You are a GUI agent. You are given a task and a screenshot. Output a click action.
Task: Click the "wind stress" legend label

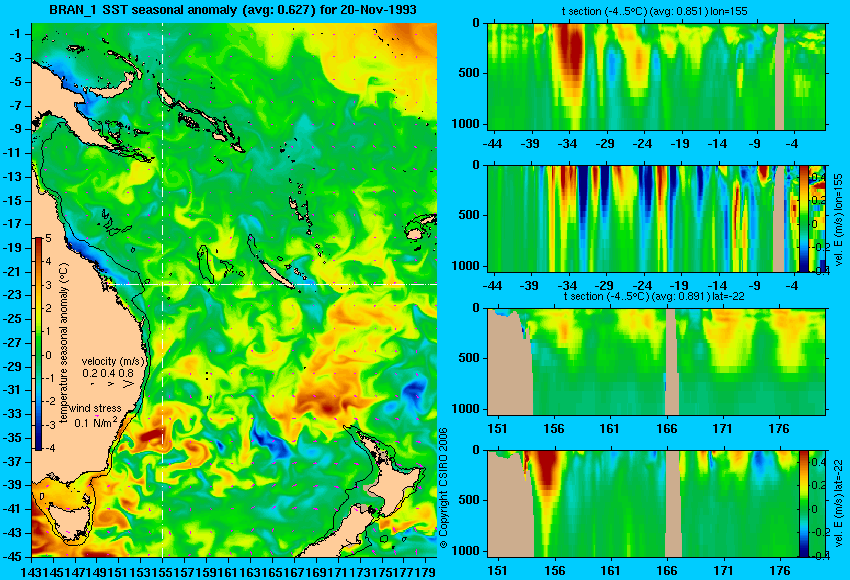(95, 408)
